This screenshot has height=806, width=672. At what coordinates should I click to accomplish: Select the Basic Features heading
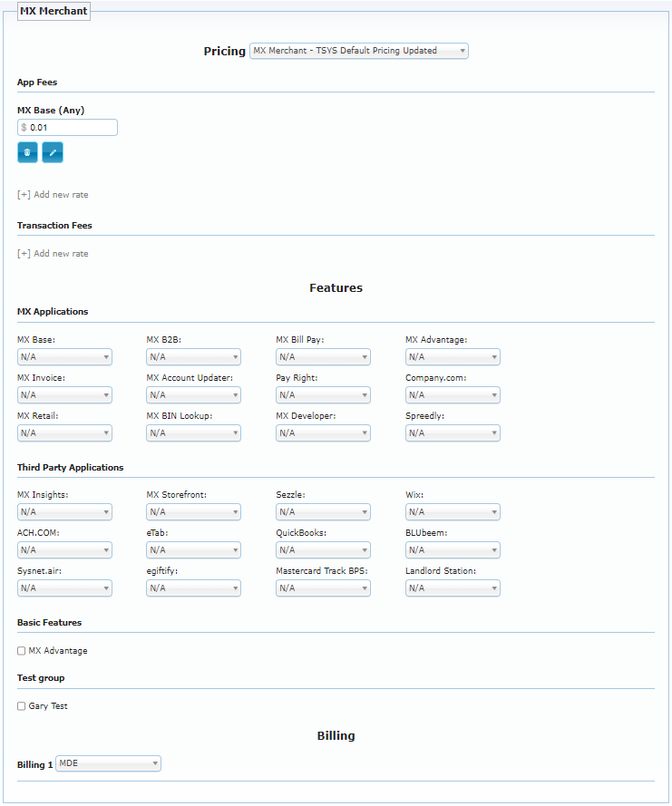(x=49, y=623)
